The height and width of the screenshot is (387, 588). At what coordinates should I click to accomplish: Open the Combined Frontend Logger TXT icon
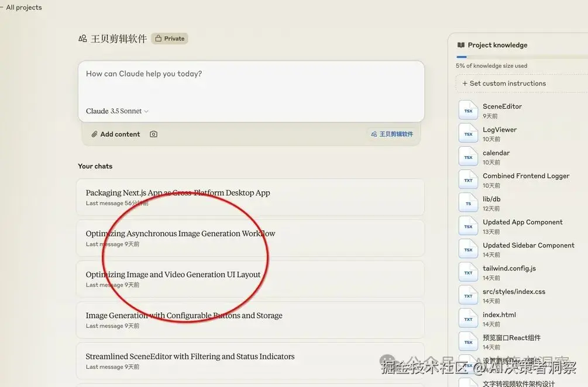[x=468, y=180]
